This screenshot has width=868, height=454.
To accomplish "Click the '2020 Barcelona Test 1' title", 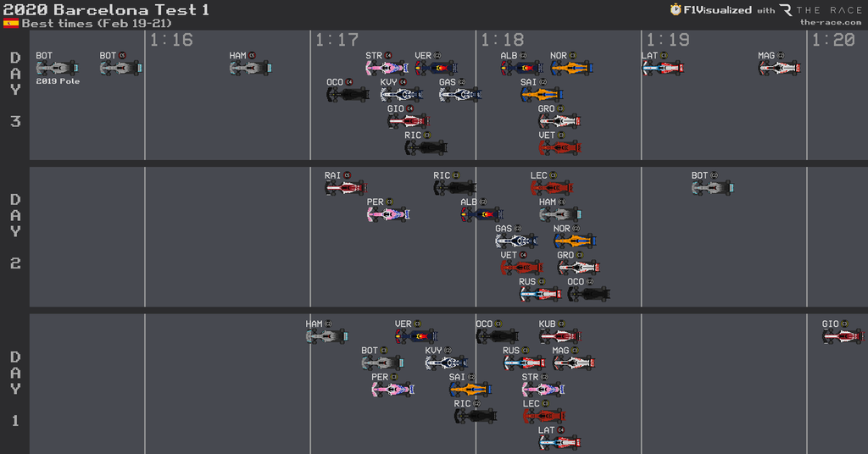I will click(106, 9).
